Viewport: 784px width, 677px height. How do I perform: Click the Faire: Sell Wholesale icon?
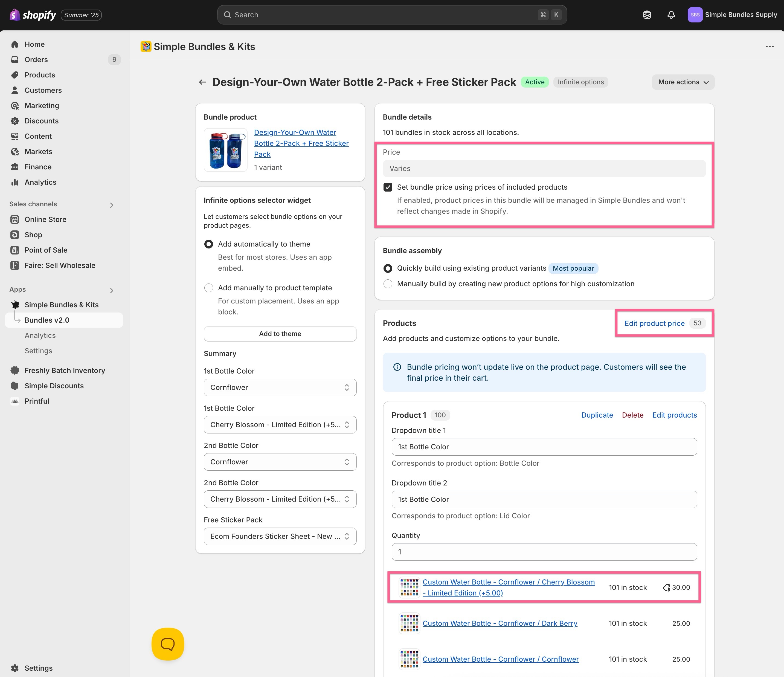(15, 265)
